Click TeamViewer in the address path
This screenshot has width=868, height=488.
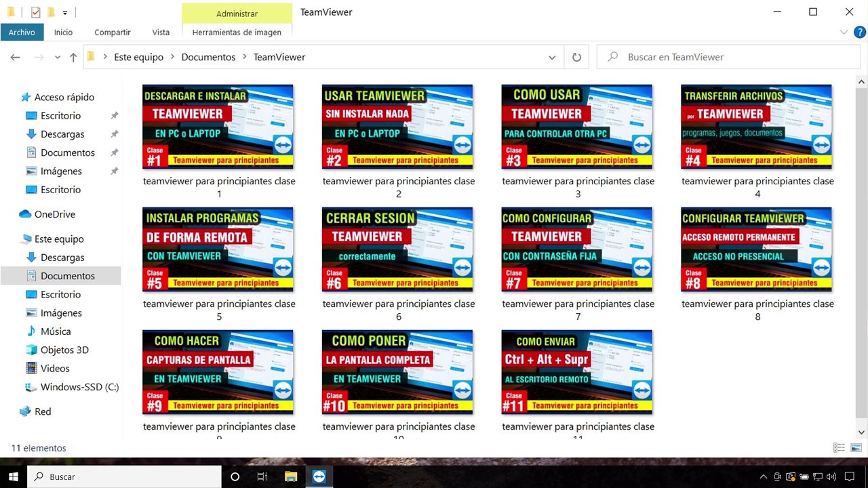pos(279,57)
